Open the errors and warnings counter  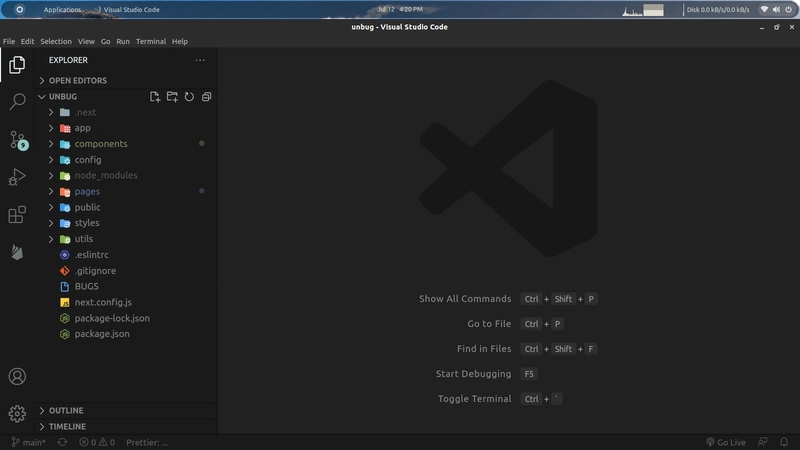pyautogui.click(x=97, y=442)
